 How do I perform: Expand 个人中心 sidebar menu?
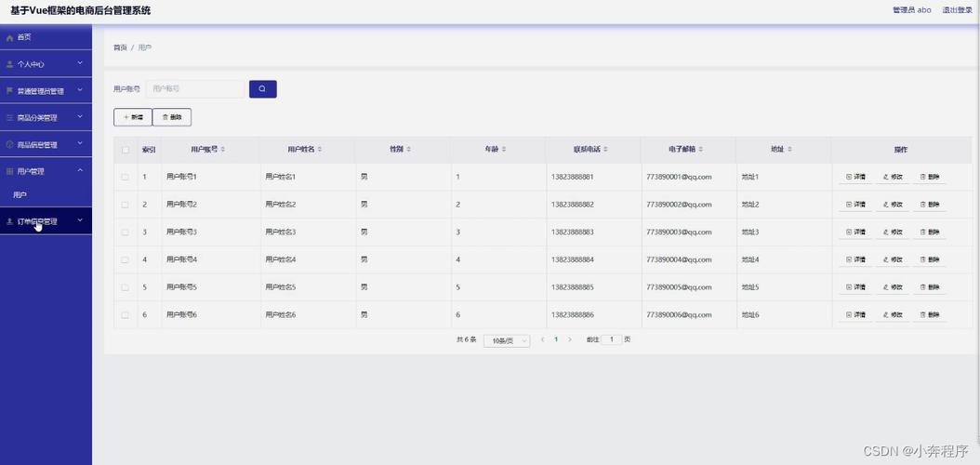pos(46,64)
